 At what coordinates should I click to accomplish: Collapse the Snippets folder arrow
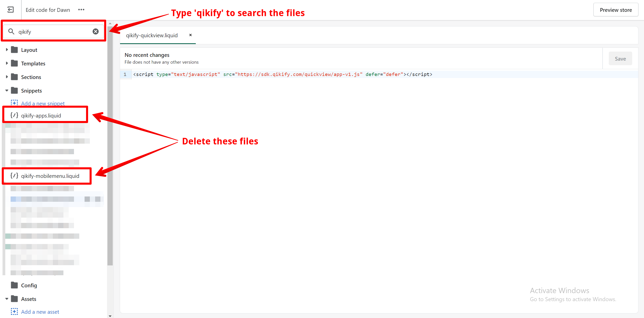tap(7, 91)
